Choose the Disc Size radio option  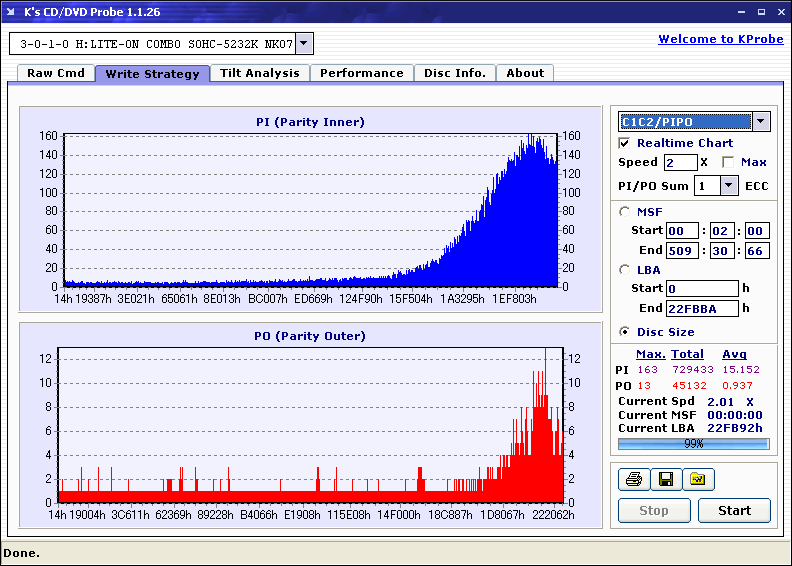pyautogui.click(x=624, y=332)
